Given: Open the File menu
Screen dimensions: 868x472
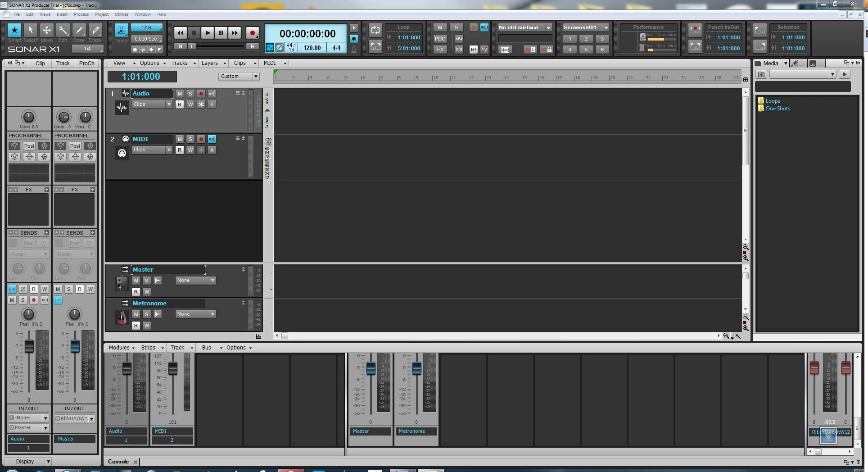Looking at the screenshot, I should pyautogui.click(x=17, y=14).
